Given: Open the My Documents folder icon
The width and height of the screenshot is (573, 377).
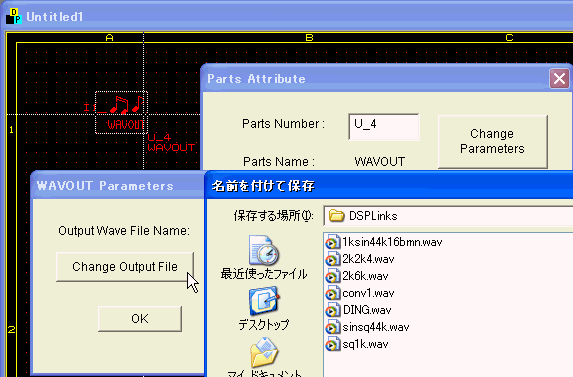Looking at the screenshot, I should click(x=264, y=353).
